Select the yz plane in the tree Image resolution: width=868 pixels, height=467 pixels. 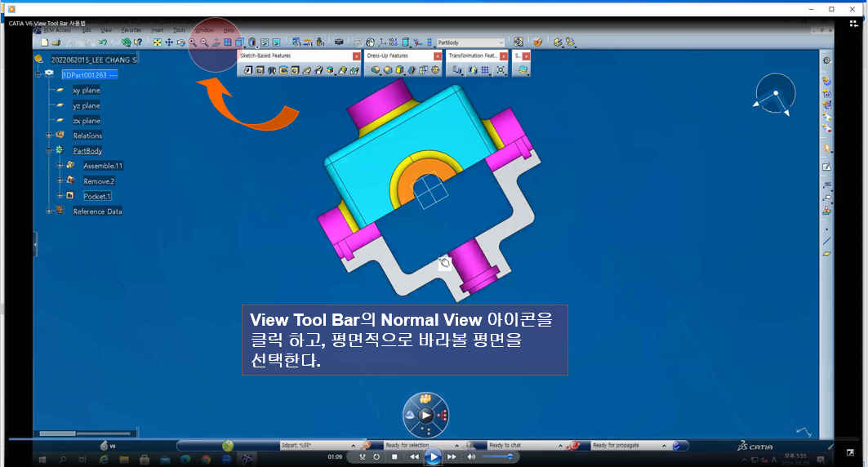click(87, 105)
